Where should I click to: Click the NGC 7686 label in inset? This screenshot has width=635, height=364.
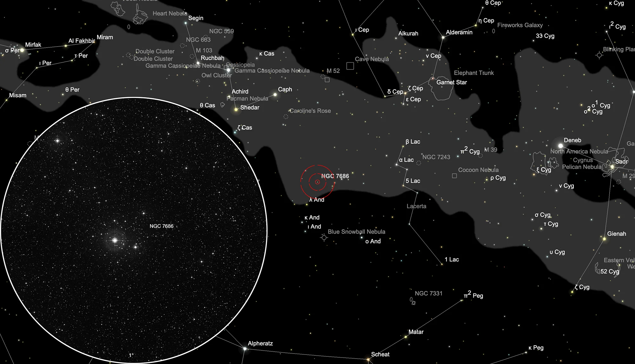coord(161,226)
